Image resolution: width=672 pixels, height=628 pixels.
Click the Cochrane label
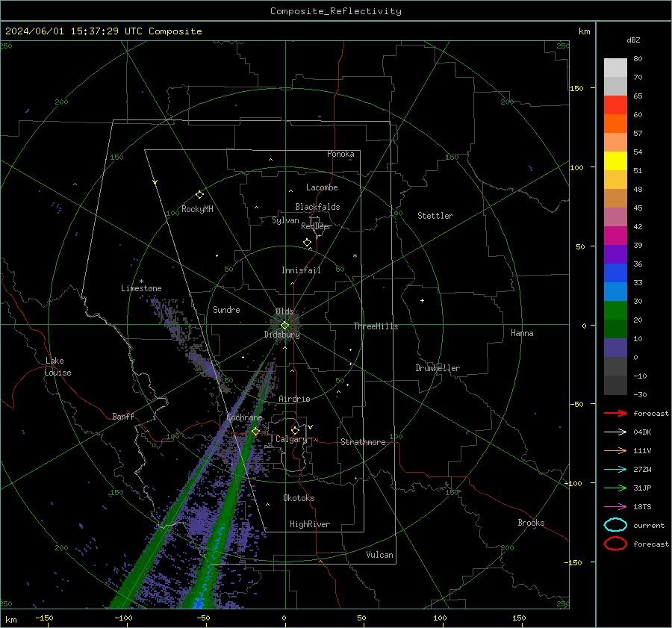coord(244,417)
